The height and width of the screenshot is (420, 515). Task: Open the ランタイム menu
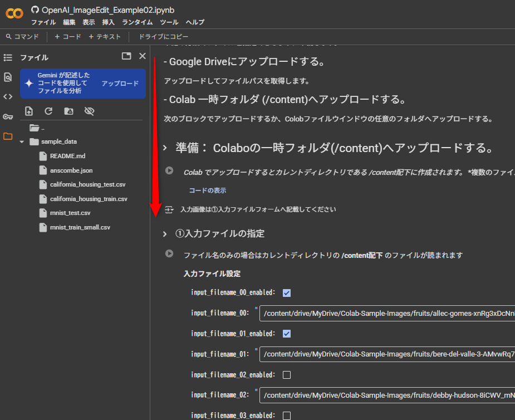click(138, 22)
